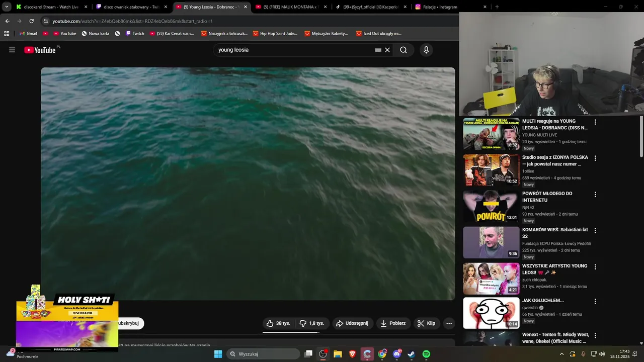The height and width of the screenshot is (362, 644).
Task: Open Chrome from the taskbar
Action: tap(382, 354)
